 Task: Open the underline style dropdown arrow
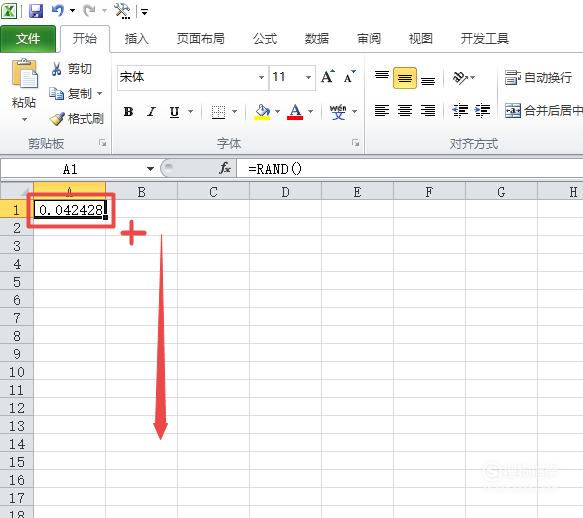click(190, 111)
